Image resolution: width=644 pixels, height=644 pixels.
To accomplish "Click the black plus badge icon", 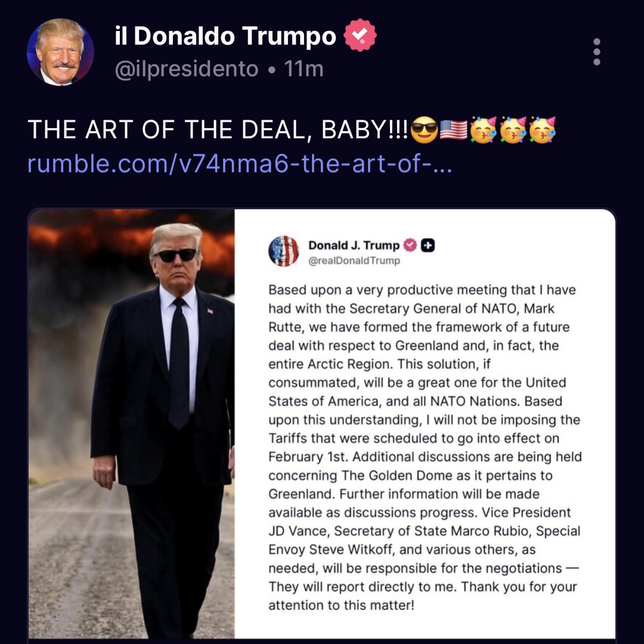I will pos(428,245).
